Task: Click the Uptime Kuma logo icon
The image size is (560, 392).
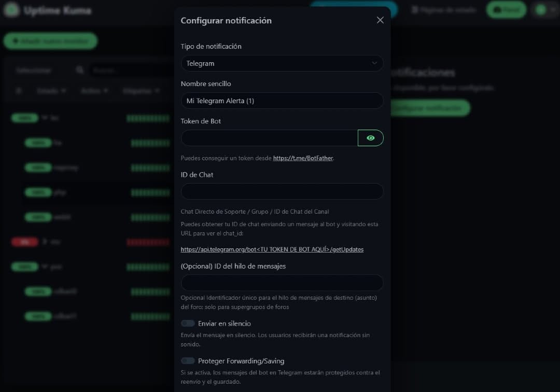Action: point(11,10)
